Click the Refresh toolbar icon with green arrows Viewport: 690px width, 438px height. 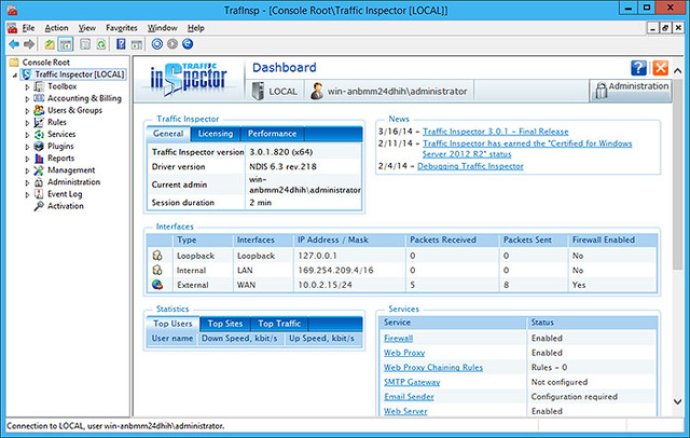(x=101, y=44)
